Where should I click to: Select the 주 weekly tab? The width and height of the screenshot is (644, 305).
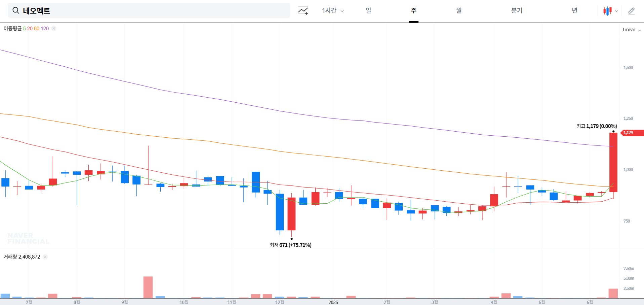coord(413,11)
